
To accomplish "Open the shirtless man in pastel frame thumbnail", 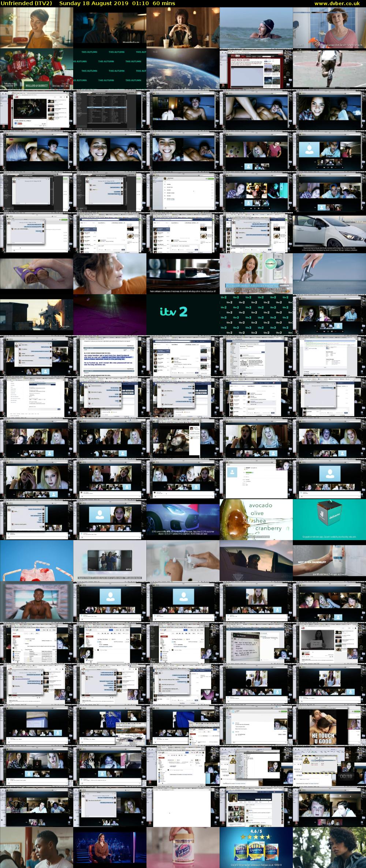I will pyautogui.click(x=37, y=602).
